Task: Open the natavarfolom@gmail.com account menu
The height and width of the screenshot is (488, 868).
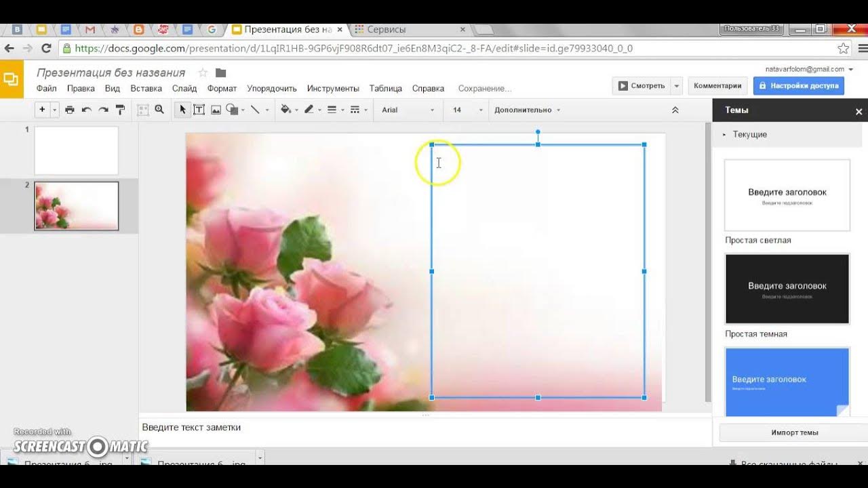Action: (x=809, y=69)
